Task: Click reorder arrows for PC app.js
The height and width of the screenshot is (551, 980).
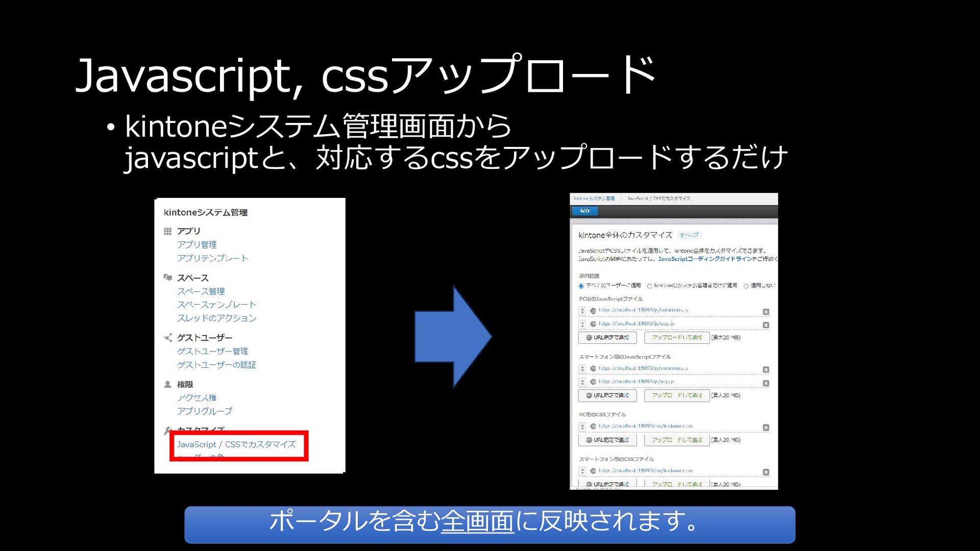Action: click(582, 324)
